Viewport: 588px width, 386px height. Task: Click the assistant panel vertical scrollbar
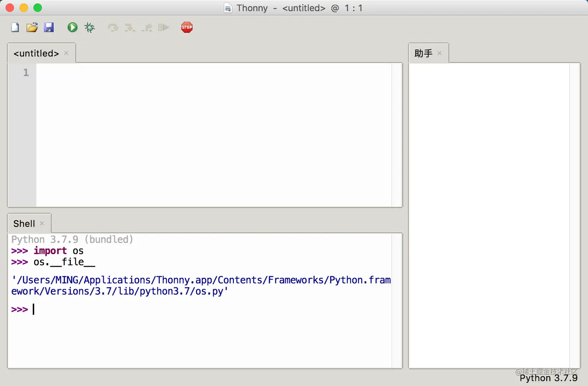pyautogui.click(x=575, y=216)
